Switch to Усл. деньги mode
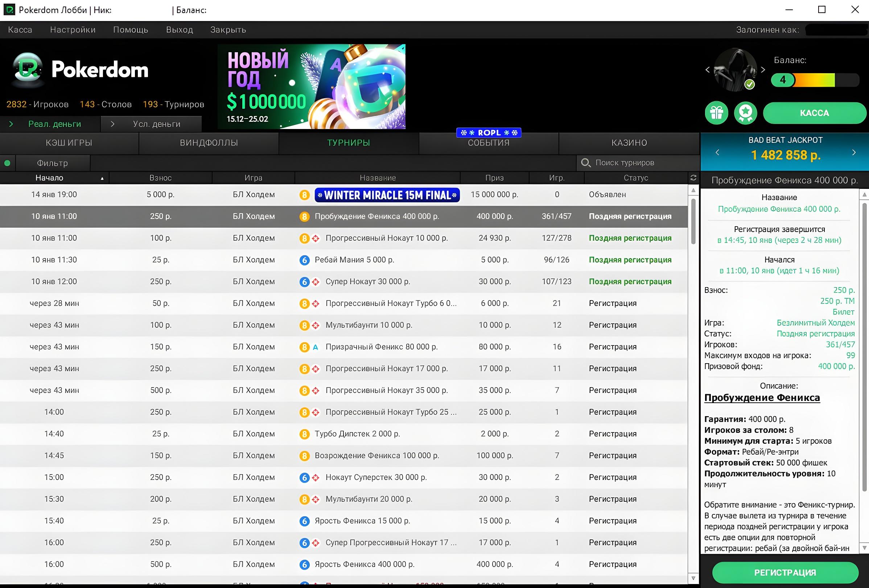The height and width of the screenshot is (588, 869). [x=151, y=124]
